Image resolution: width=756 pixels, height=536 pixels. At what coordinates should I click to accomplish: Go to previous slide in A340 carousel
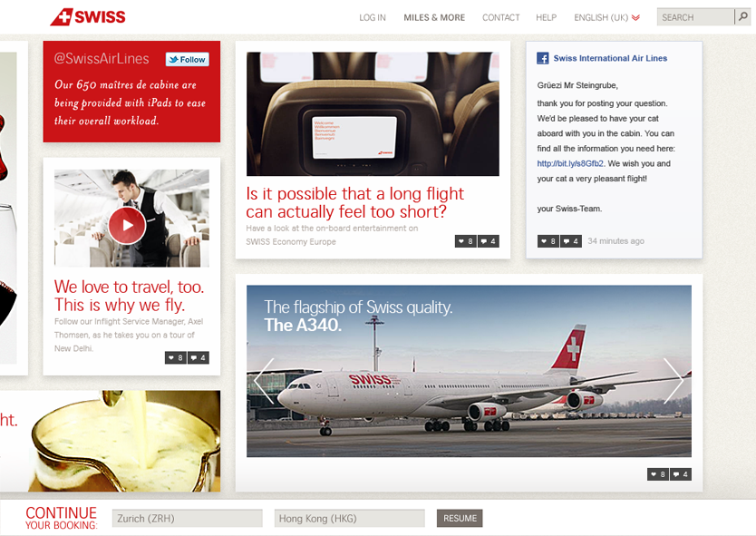click(264, 381)
